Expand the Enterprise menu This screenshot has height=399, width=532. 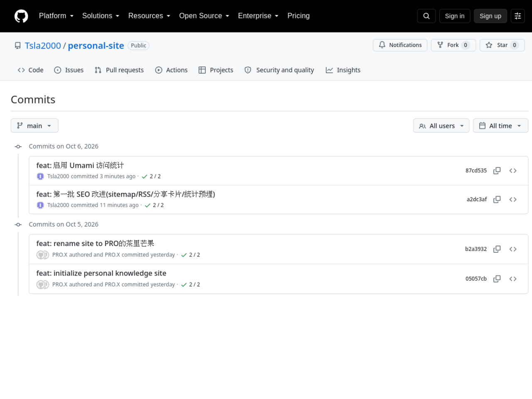258,16
